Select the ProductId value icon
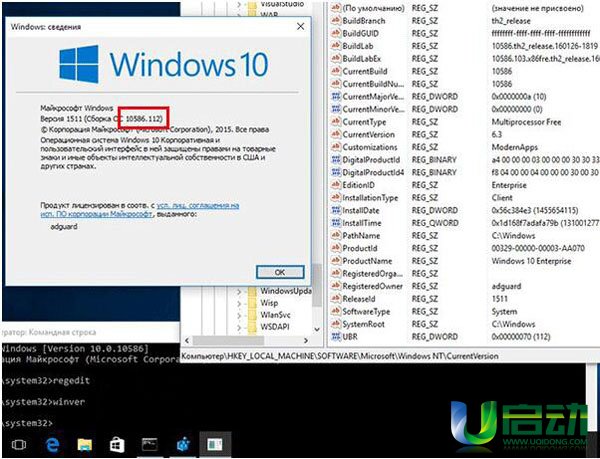 336,248
